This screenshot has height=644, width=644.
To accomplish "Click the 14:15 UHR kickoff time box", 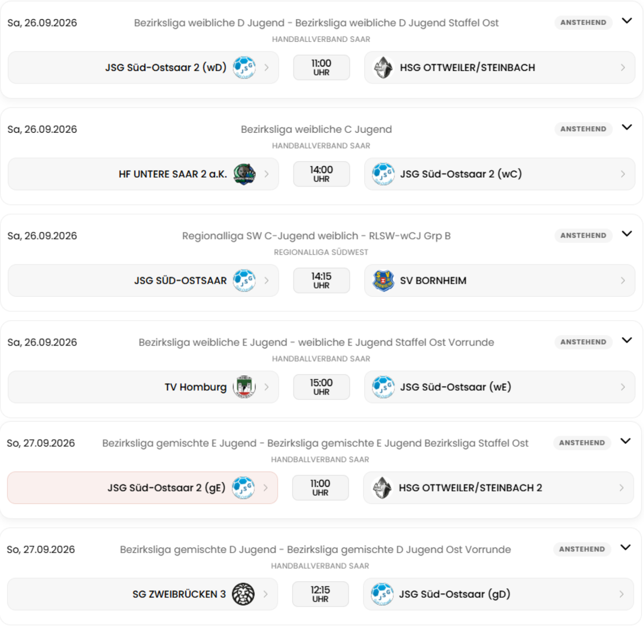I will (321, 280).
